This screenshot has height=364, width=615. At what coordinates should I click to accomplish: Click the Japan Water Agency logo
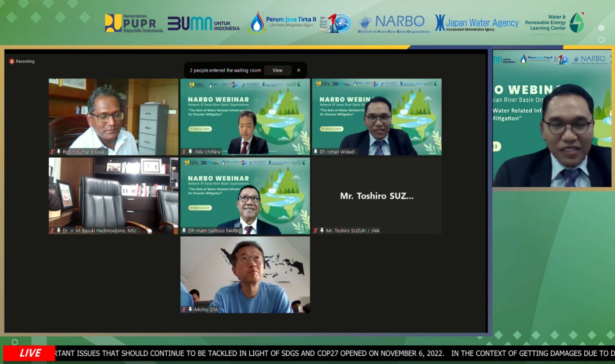[476, 23]
